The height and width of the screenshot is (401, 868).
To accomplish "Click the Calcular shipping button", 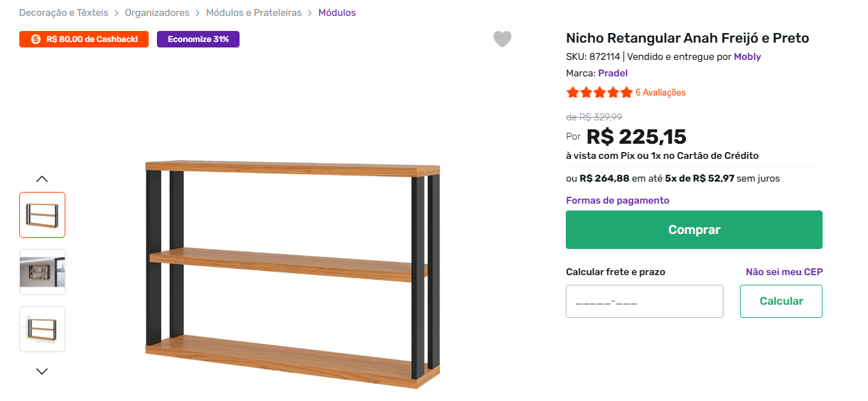I will (x=781, y=301).
